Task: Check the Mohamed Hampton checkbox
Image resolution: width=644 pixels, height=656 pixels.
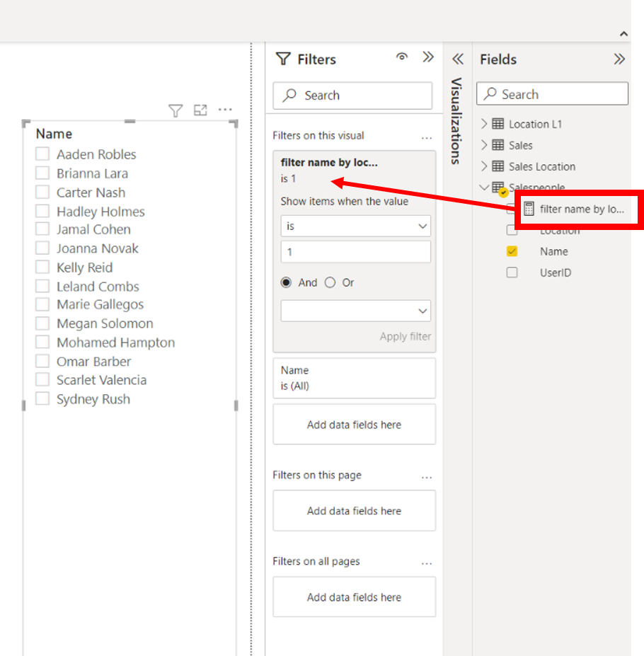Action: click(x=42, y=342)
